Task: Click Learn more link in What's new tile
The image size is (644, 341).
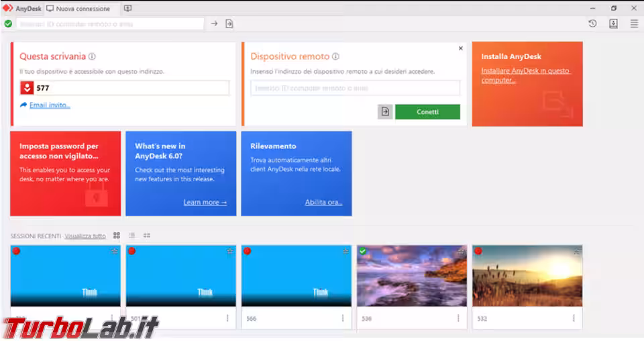Action: 205,202
